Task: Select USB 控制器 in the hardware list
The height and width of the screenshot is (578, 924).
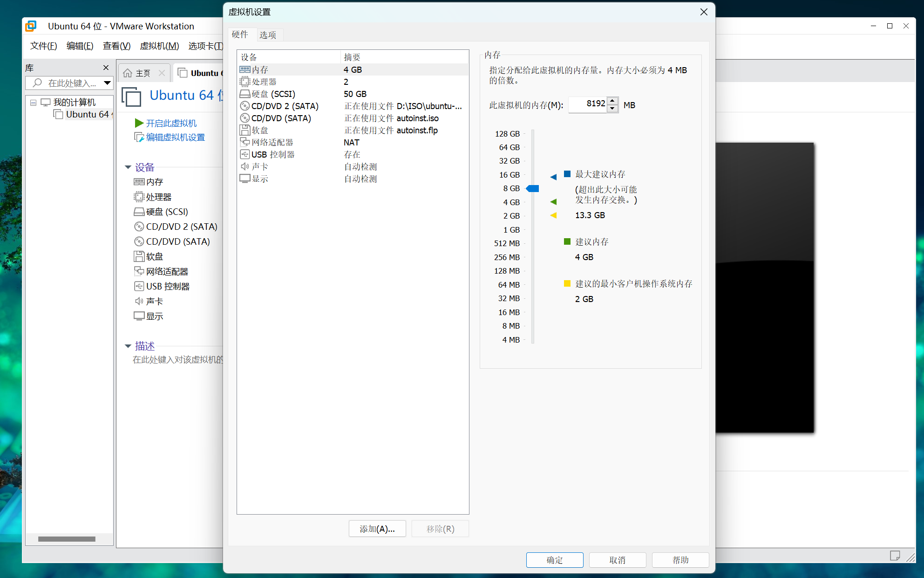Action: [x=353, y=154]
